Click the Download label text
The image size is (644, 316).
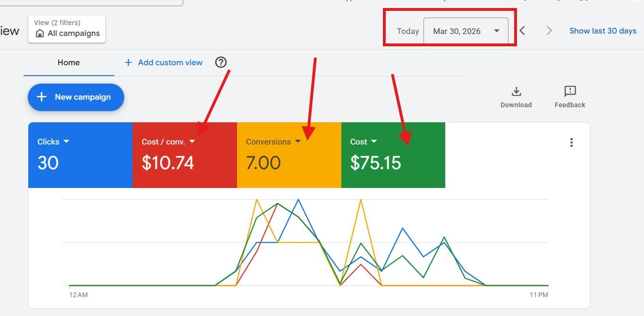(516, 105)
